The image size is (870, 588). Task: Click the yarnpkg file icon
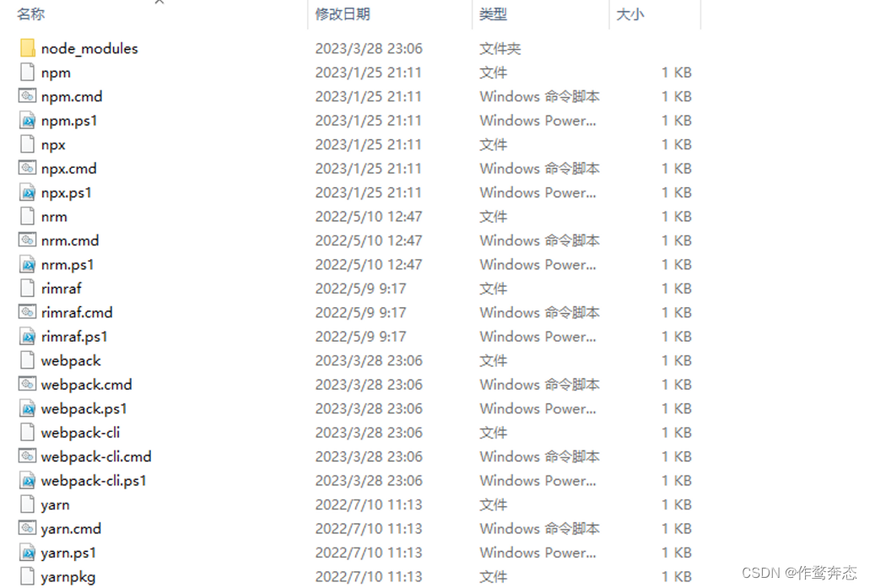click(x=27, y=577)
